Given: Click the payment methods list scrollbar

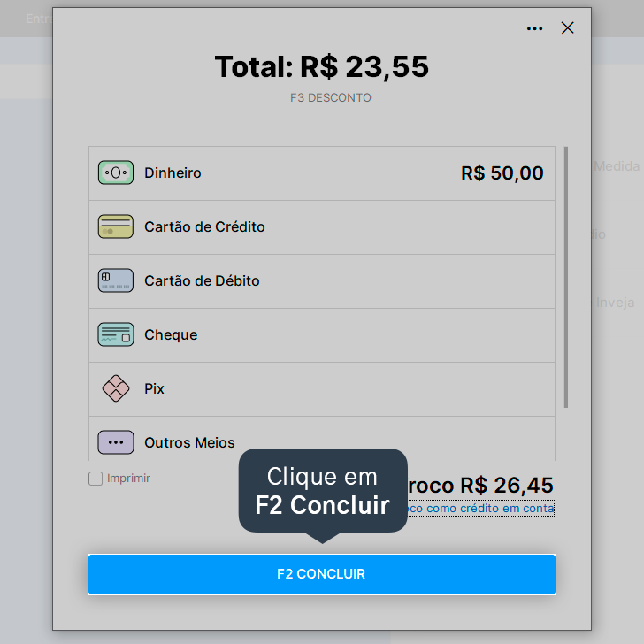Looking at the screenshot, I should tap(566, 277).
